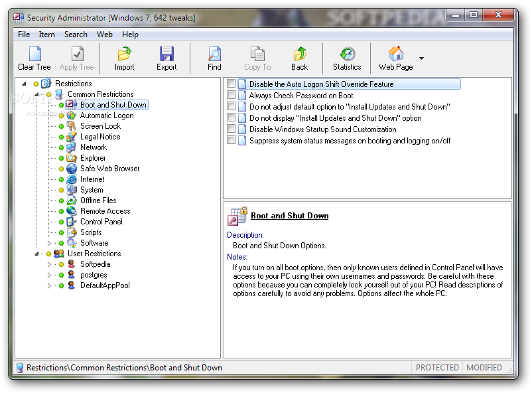
Task: Open the Web Page house icon
Action: tap(396, 54)
